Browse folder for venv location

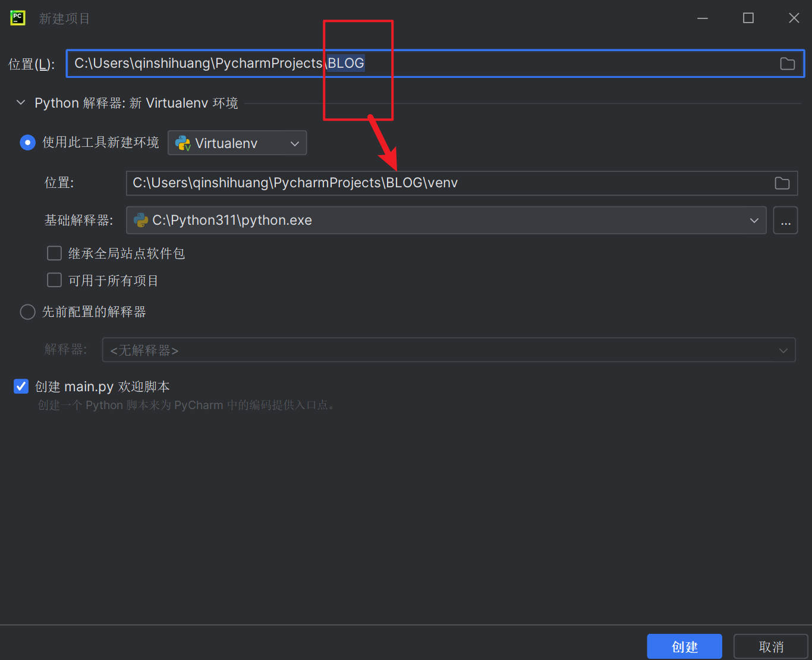[782, 183]
